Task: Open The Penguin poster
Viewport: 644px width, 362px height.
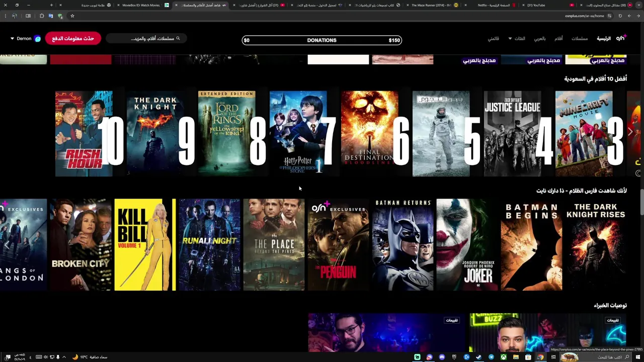Action: click(x=338, y=245)
